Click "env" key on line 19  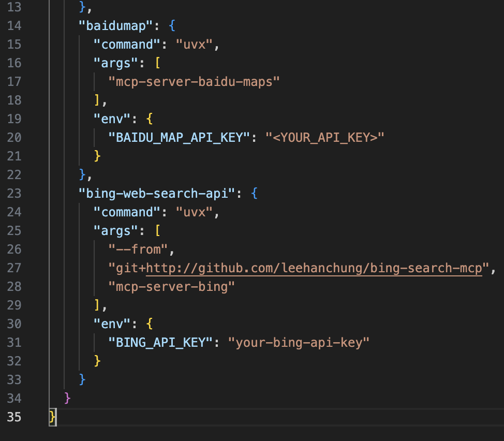click(x=112, y=119)
